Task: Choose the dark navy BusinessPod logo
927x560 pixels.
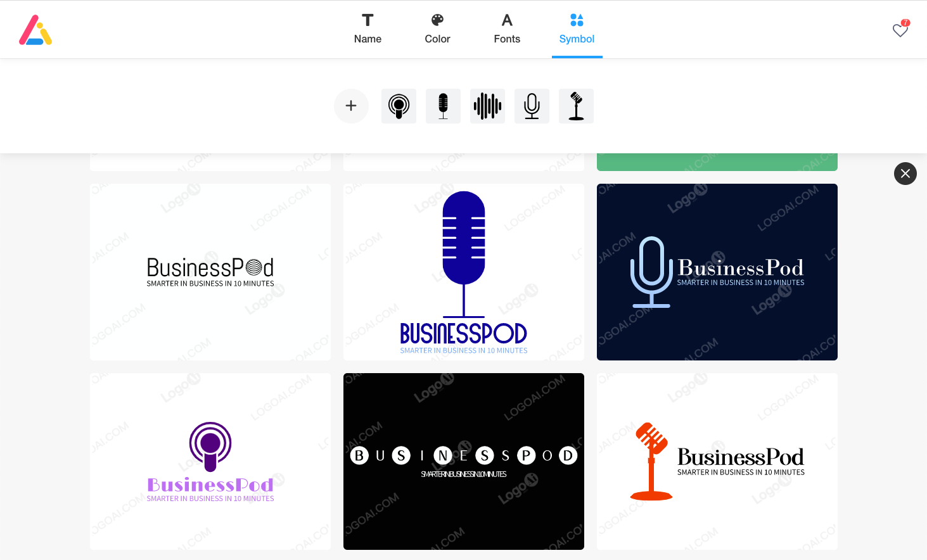Action: [717, 272]
